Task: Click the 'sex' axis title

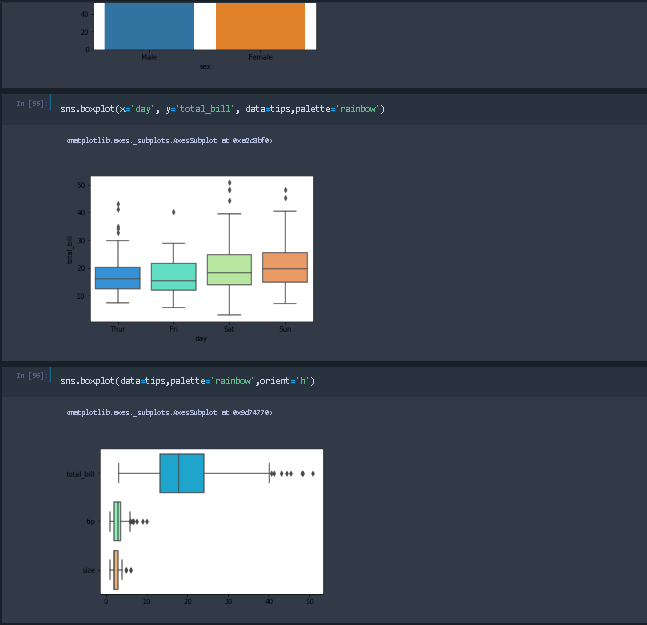Action: click(x=205, y=66)
